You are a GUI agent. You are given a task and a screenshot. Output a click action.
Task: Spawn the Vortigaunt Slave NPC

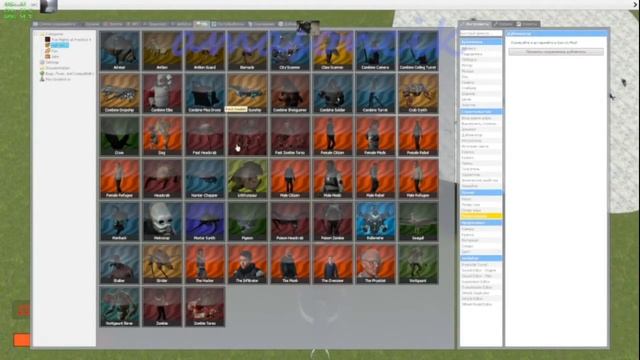(x=120, y=307)
